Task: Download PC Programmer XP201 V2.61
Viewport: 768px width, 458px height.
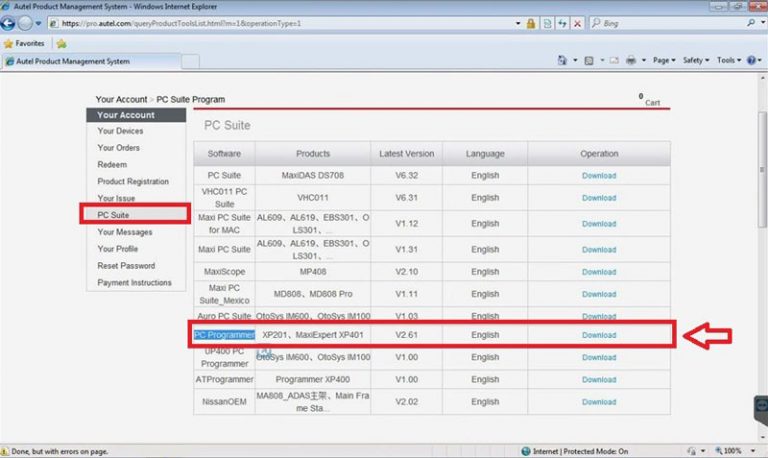Action: pyautogui.click(x=599, y=335)
